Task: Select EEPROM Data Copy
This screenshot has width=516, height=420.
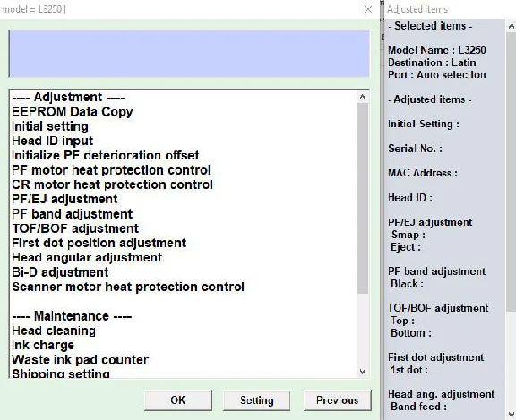Action: tap(73, 112)
